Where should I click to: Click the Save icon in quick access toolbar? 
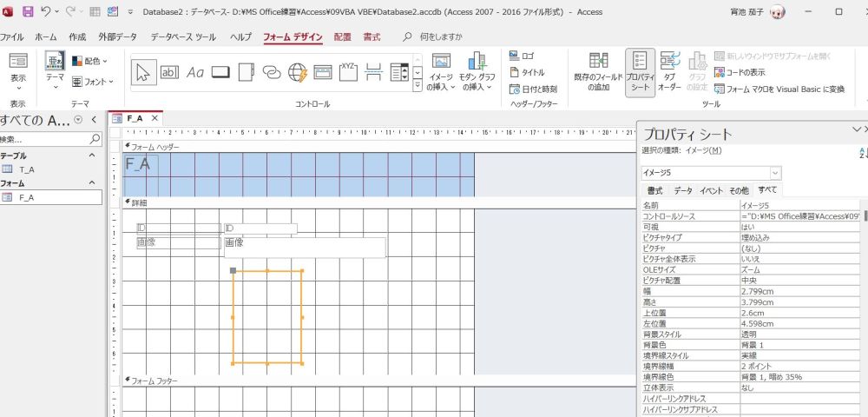tap(27, 12)
